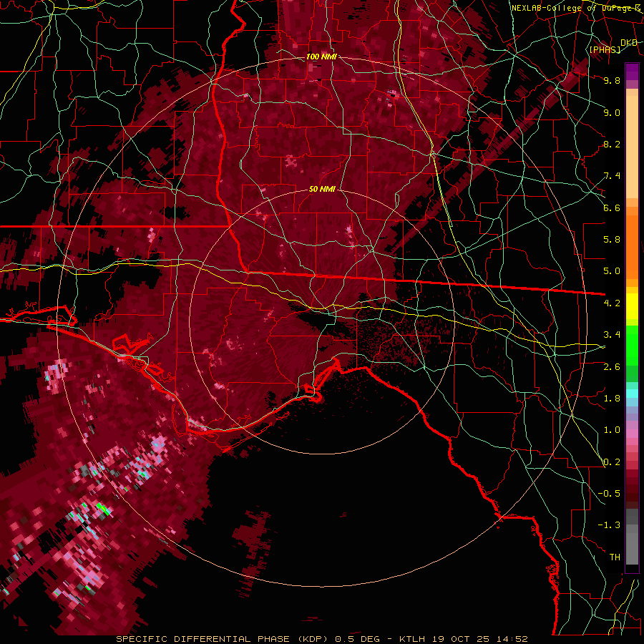This screenshot has width=644, height=644.
Task: Click the 100 NMI range ring label
Action: (x=321, y=57)
